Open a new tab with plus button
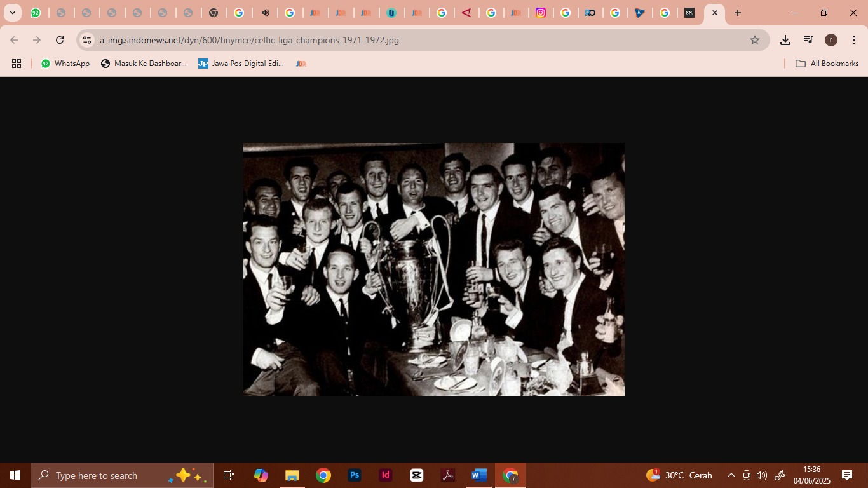The height and width of the screenshot is (488, 868). pyautogui.click(x=738, y=13)
